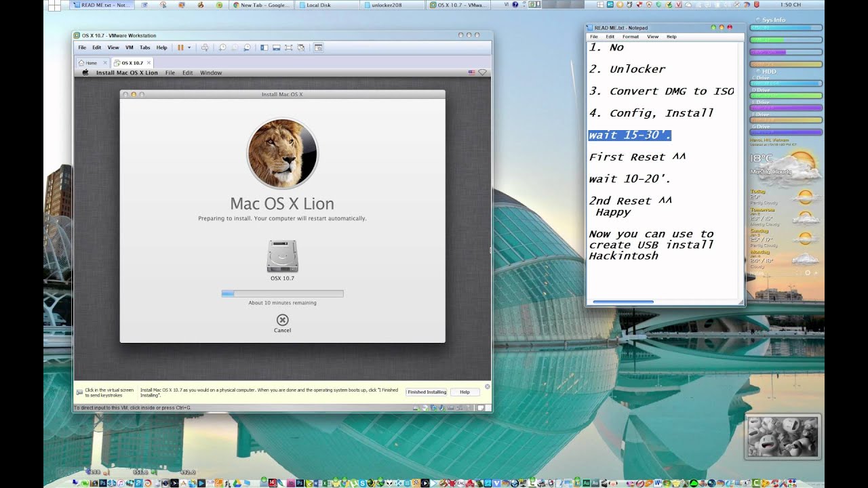Switch to Unity mode icon
This screenshot has height=488, width=868.
301,47
